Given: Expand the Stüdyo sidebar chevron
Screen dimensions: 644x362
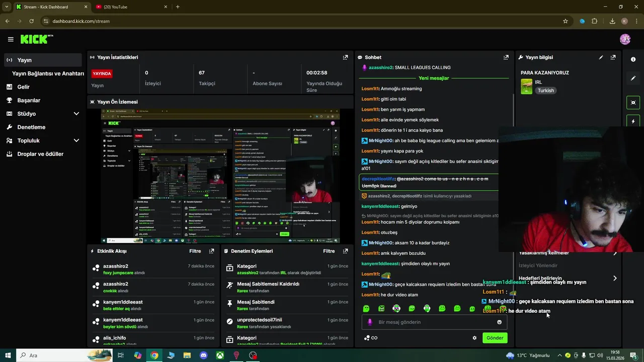Looking at the screenshot, I should [76, 114].
